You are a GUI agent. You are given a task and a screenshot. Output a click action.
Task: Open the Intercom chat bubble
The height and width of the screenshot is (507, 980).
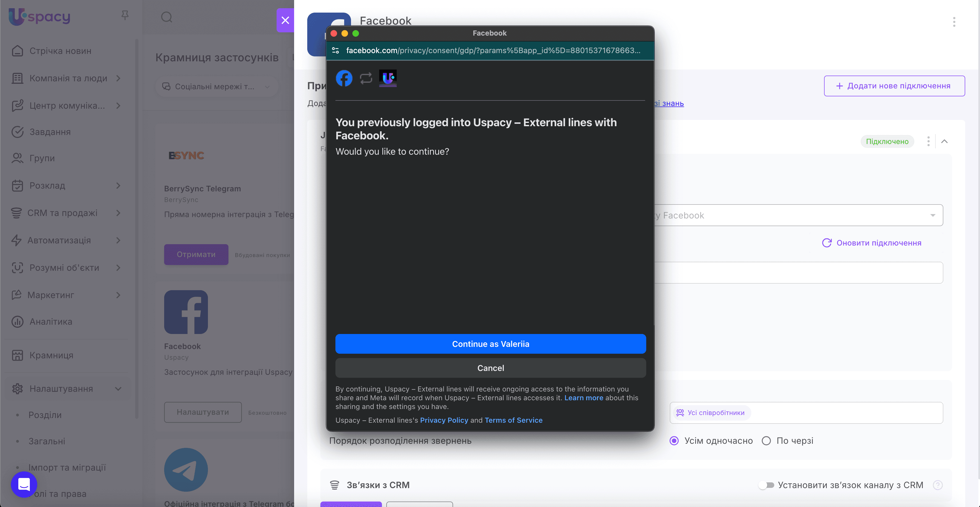pos(24,484)
